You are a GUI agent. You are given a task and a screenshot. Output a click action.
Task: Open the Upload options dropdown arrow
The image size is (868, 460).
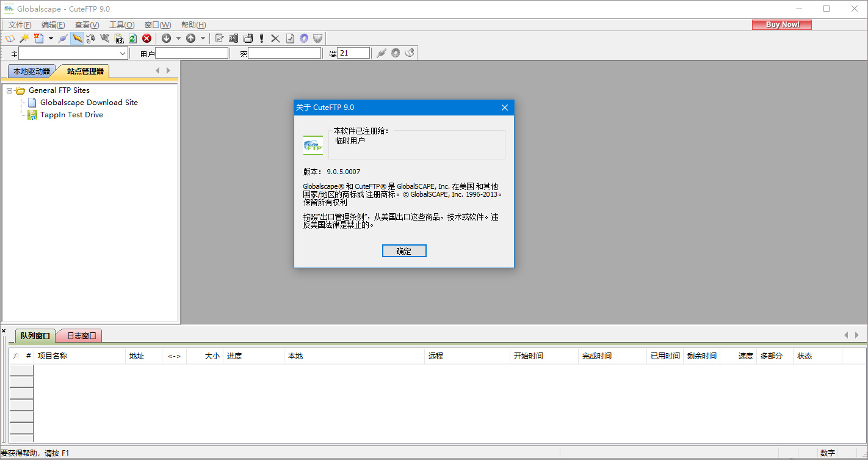click(203, 38)
